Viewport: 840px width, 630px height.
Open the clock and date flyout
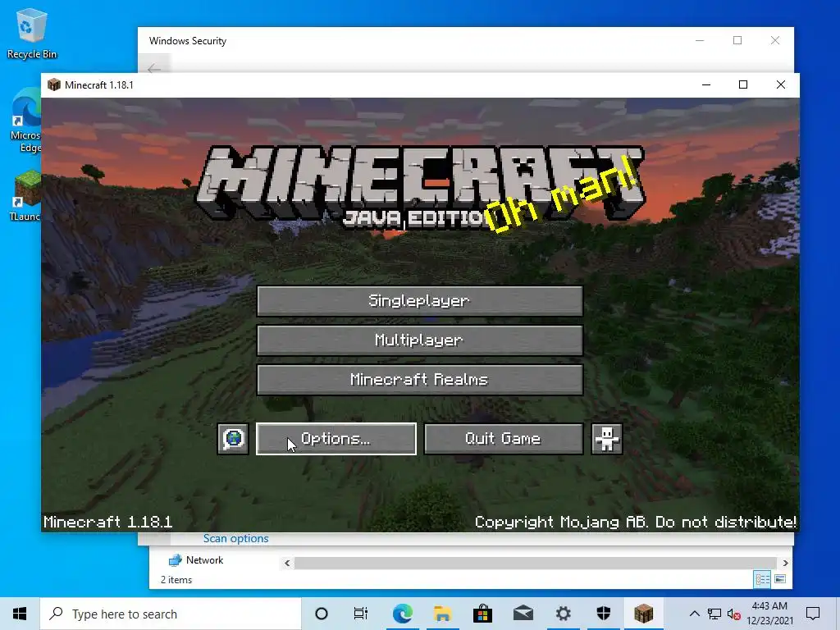769,614
